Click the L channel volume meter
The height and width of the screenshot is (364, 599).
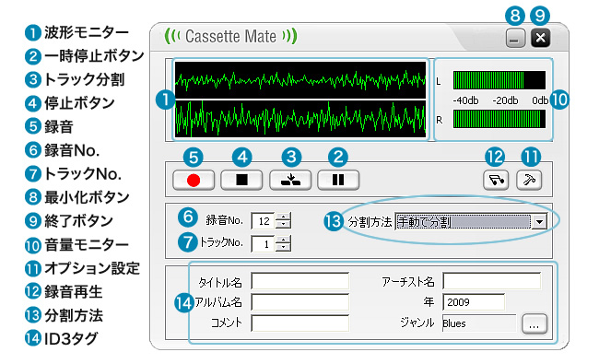click(499, 80)
